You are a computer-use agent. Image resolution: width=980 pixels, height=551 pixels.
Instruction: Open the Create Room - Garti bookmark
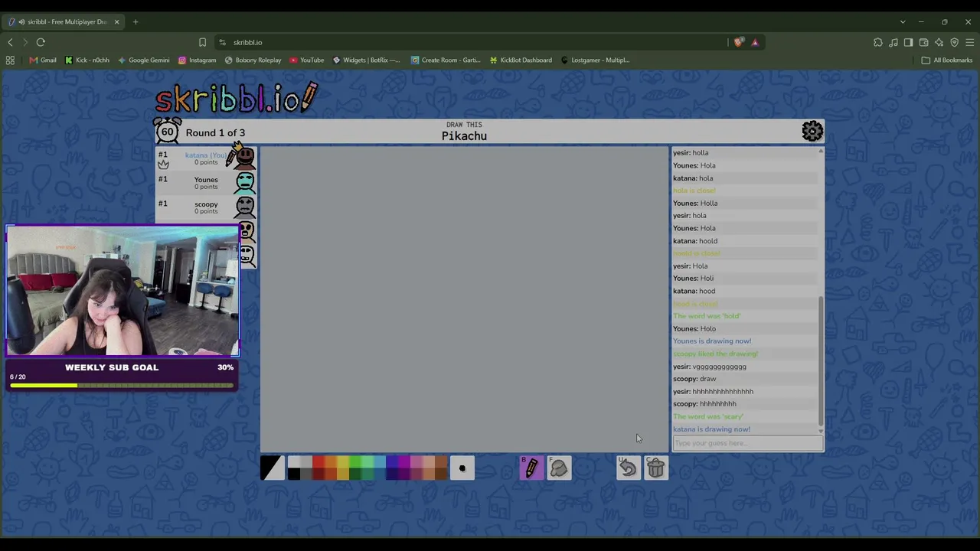(x=446, y=60)
